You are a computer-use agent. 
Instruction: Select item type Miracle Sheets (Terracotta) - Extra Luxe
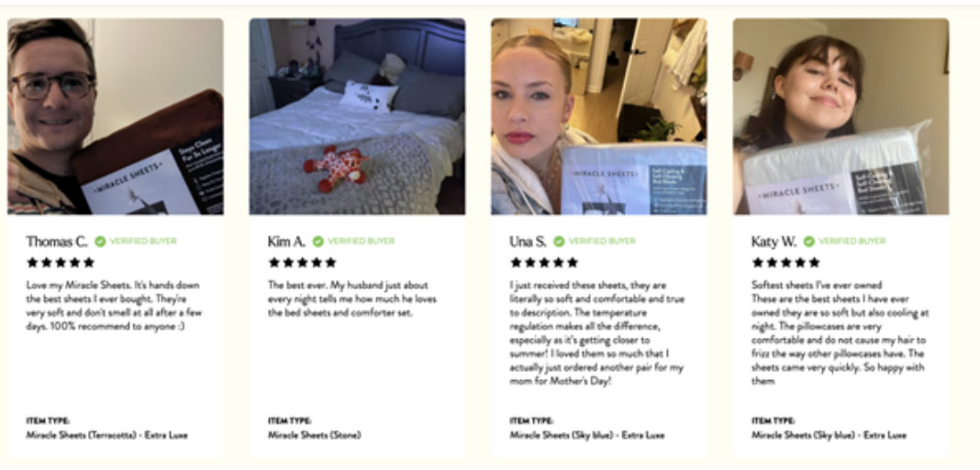[x=106, y=435]
